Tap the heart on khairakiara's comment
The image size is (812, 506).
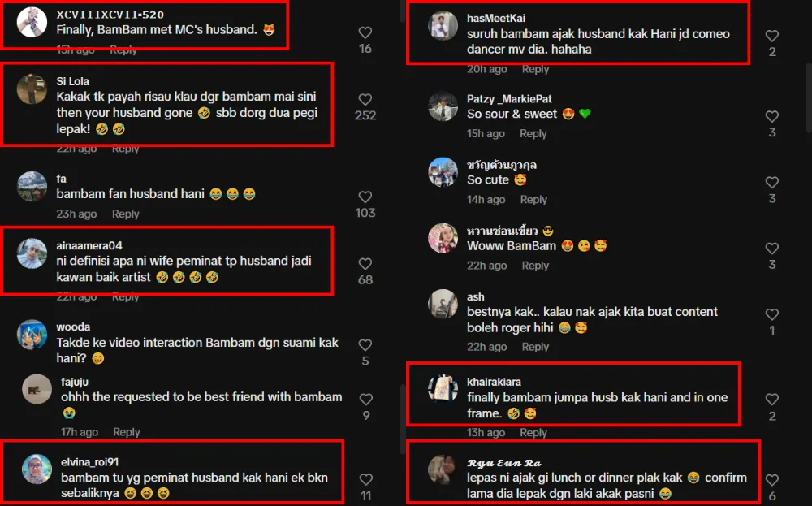pos(771,400)
